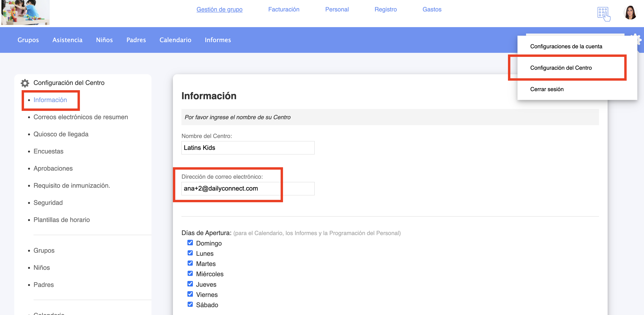Open the Gestión de grupo link
The height and width of the screenshot is (315, 644).
coord(219,10)
